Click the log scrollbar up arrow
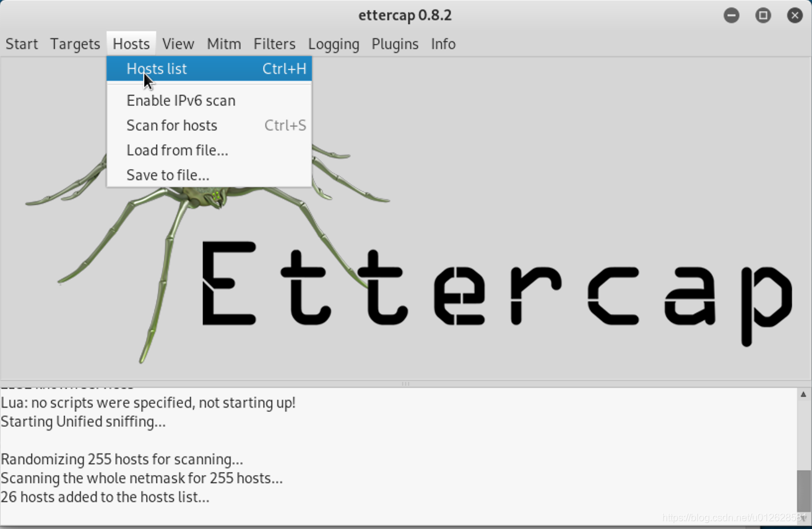 pos(803,394)
